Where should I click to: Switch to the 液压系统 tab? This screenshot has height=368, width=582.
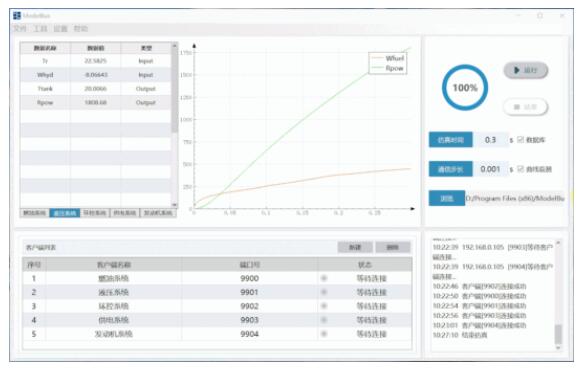pyautogui.click(x=65, y=213)
